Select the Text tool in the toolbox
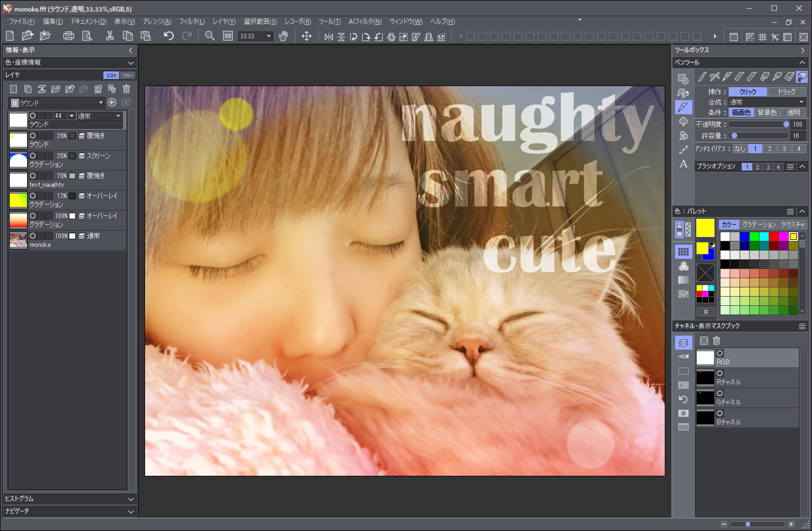The height and width of the screenshot is (531, 812). [684, 164]
